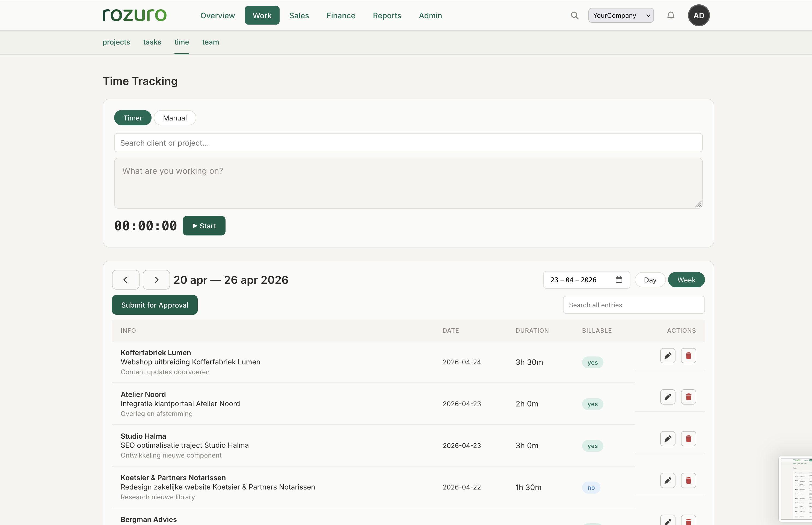Delete the Kofferfabriek Lumen entry

click(688, 356)
